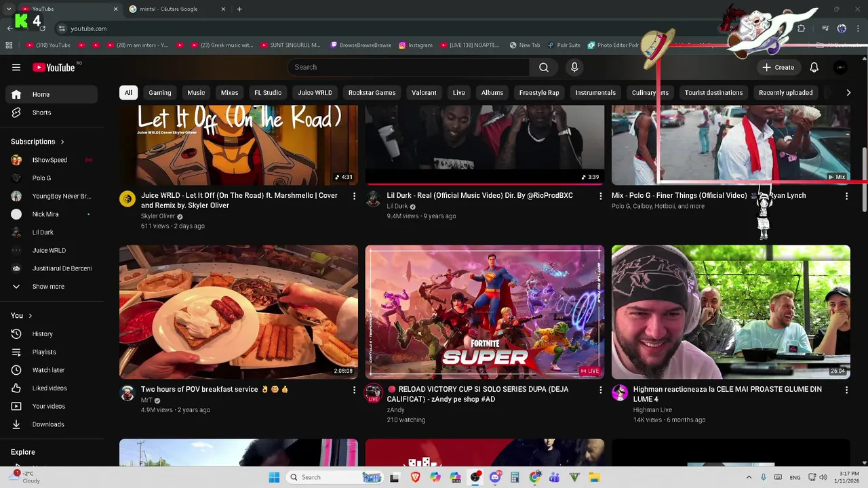Select the FL Studio filter chip
This screenshot has height=488, width=868.
click(268, 93)
